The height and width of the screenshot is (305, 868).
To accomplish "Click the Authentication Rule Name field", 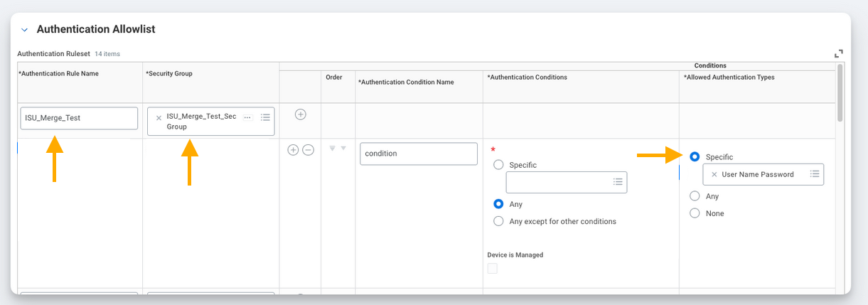I will tap(79, 118).
